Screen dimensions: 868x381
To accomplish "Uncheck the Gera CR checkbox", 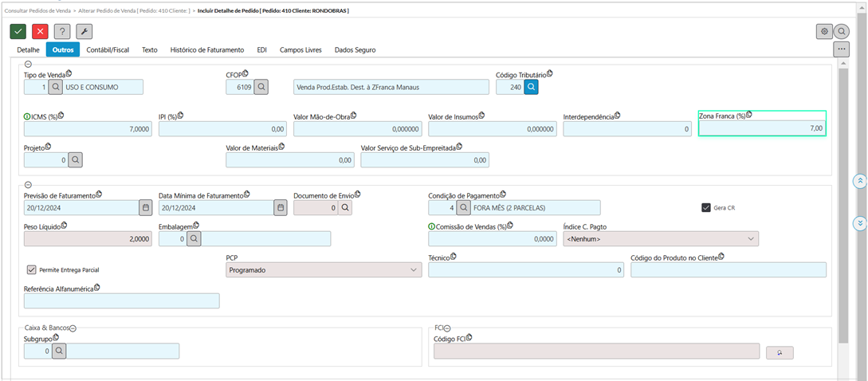I will (705, 207).
